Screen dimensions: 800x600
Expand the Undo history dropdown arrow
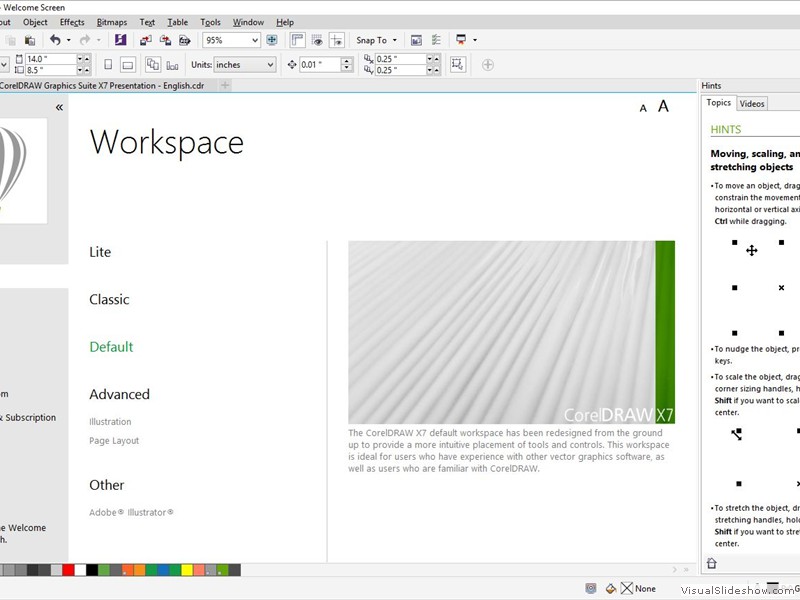[69, 40]
